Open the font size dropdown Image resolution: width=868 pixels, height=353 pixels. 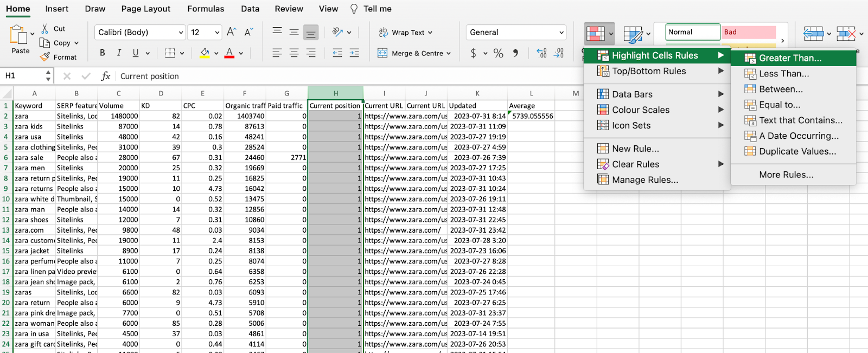(x=217, y=33)
